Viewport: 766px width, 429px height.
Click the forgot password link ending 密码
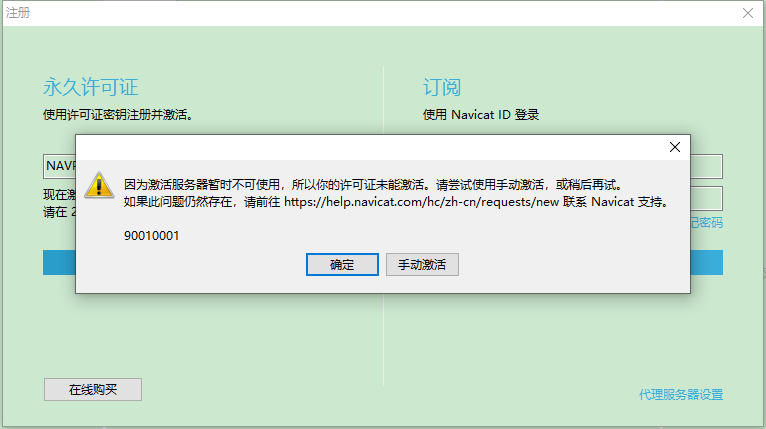pos(706,223)
